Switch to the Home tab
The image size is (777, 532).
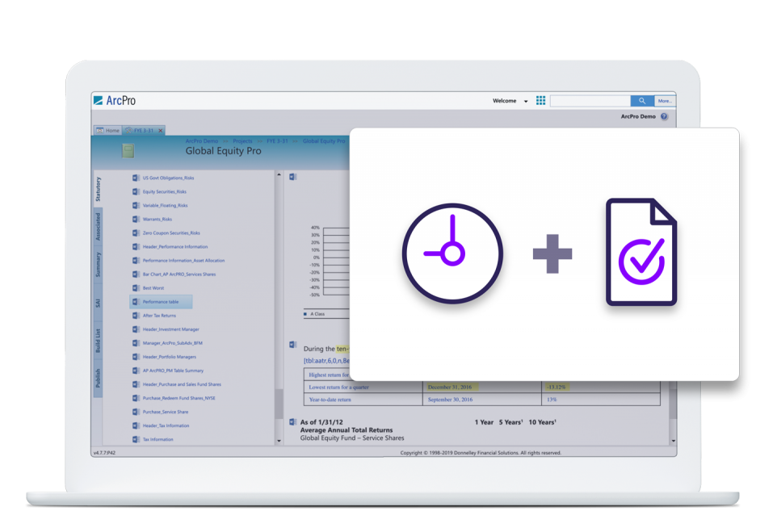pos(108,131)
